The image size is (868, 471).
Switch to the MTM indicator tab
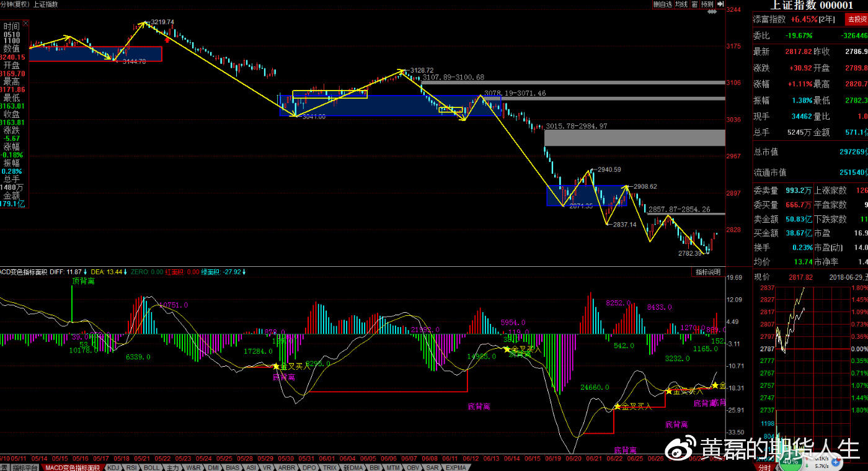[392, 467]
